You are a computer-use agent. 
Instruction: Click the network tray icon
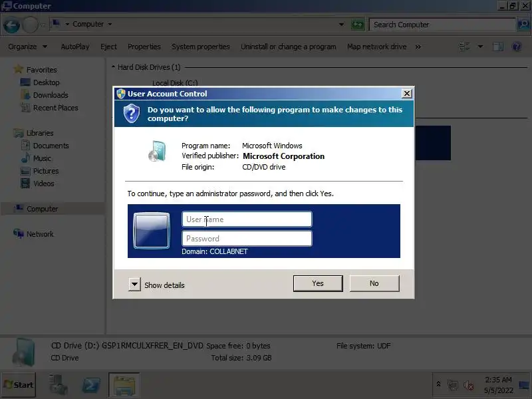point(453,385)
